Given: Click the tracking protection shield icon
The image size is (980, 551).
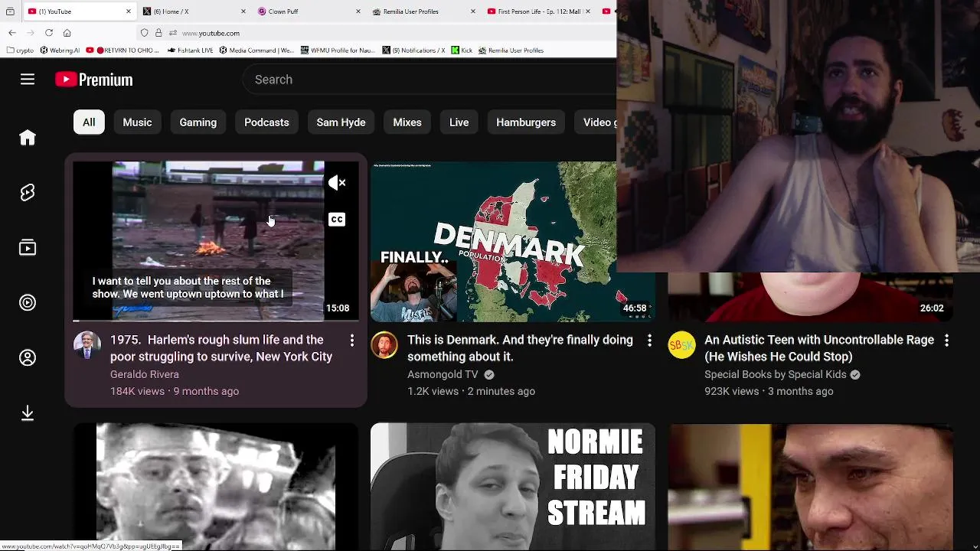Looking at the screenshot, I should pyautogui.click(x=144, y=33).
